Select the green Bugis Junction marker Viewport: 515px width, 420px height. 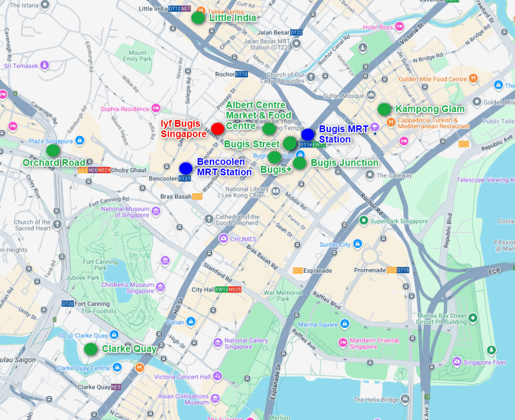[299, 163]
